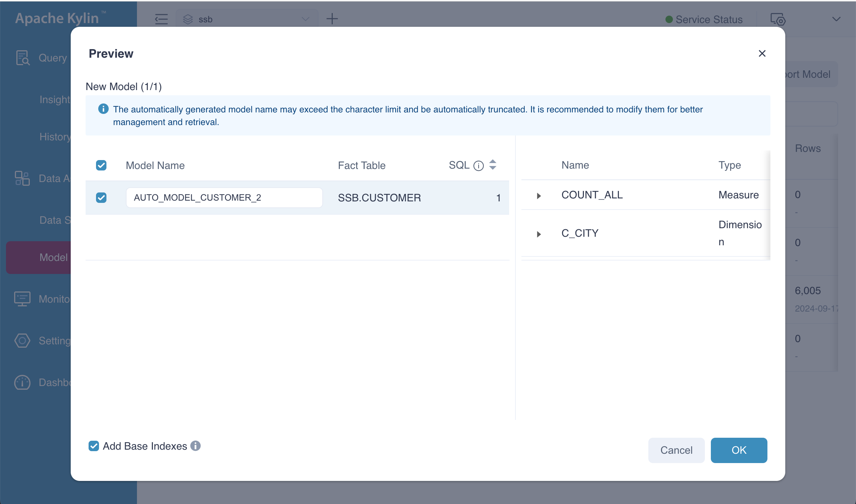Click the Data Asset sidebar icon

point(22,178)
